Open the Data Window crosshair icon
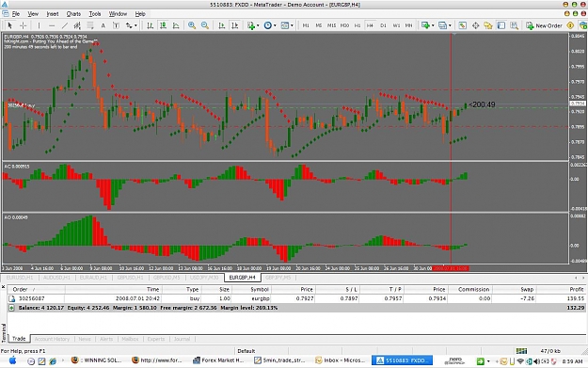 pyautogui.click(x=475, y=25)
